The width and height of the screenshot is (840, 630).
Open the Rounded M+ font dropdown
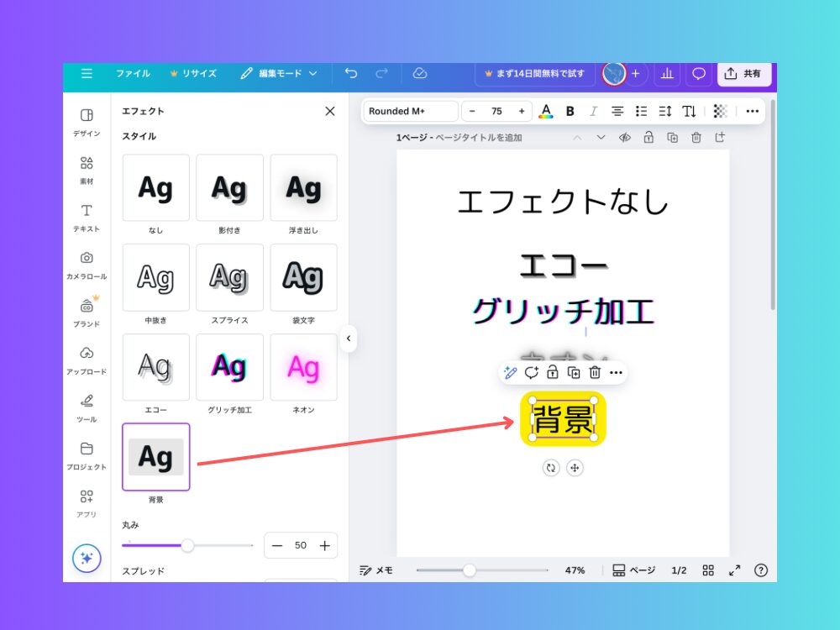coord(411,111)
